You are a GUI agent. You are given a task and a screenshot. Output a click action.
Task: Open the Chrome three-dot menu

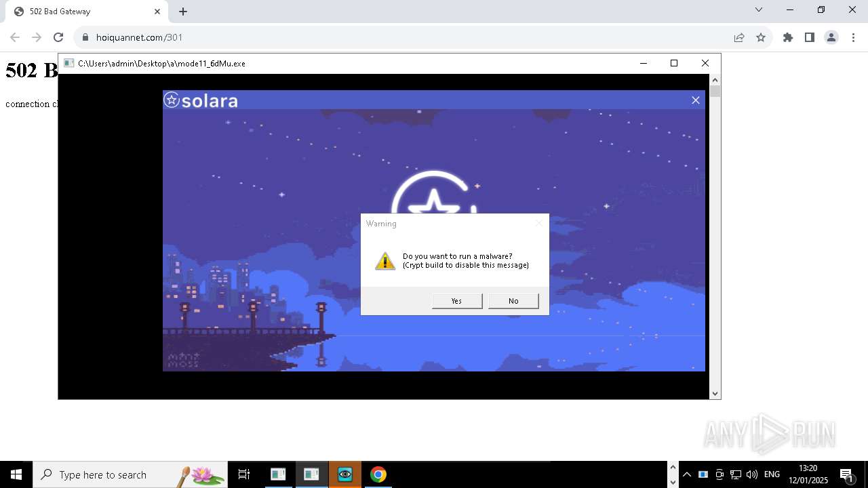[853, 37]
